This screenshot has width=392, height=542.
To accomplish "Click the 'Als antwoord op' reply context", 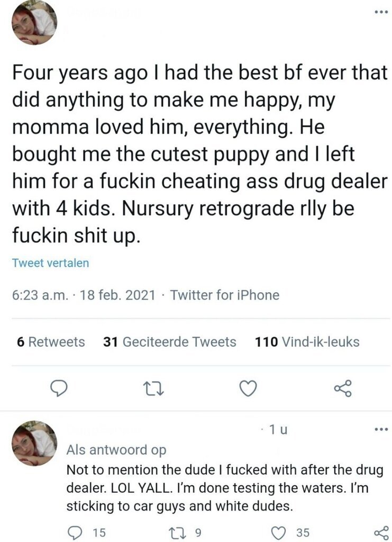I will pyautogui.click(x=116, y=450).
